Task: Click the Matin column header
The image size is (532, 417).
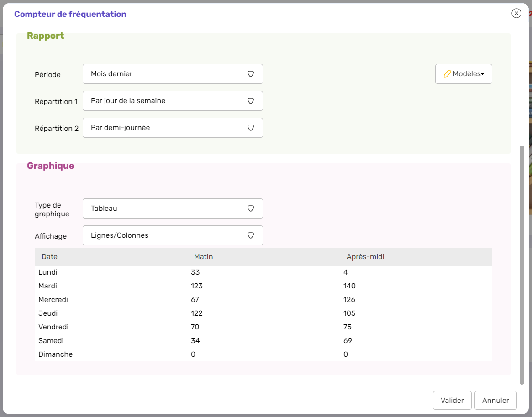Action: (x=203, y=257)
